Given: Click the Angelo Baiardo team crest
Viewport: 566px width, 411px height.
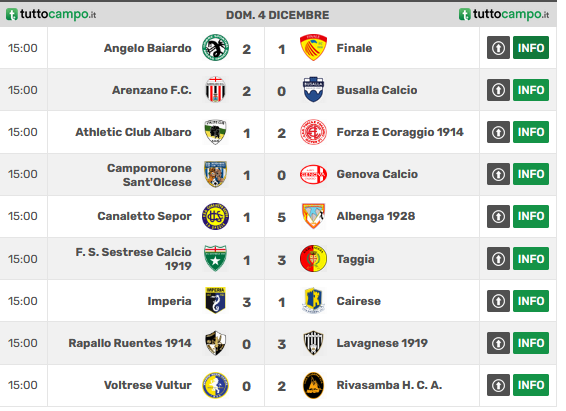Looking at the screenshot, I should point(215,48).
